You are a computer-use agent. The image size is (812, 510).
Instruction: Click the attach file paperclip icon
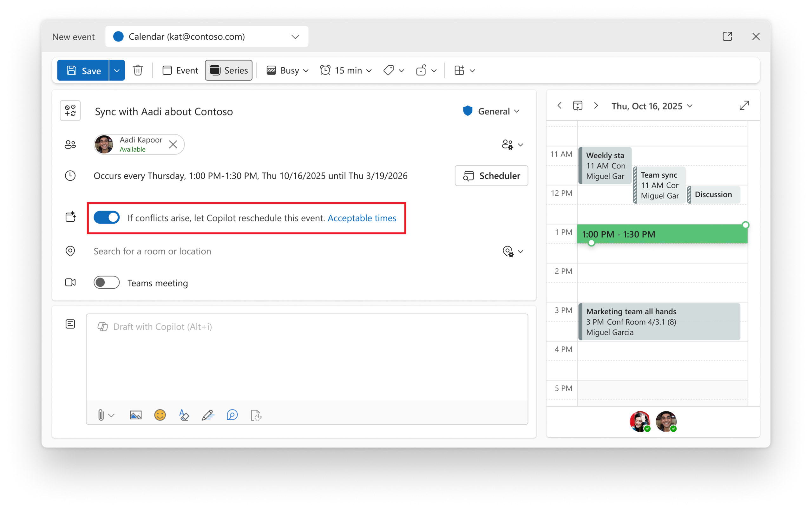(101, 415)
